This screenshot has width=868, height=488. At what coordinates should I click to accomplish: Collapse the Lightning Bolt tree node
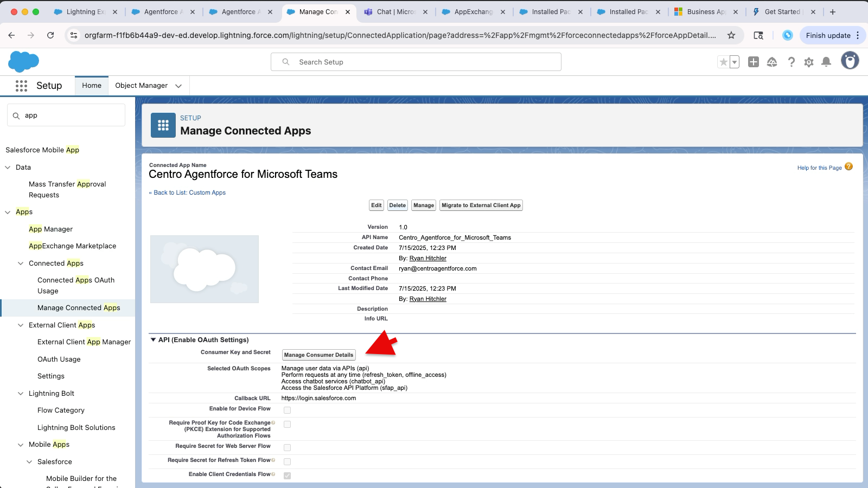[21, 394]
